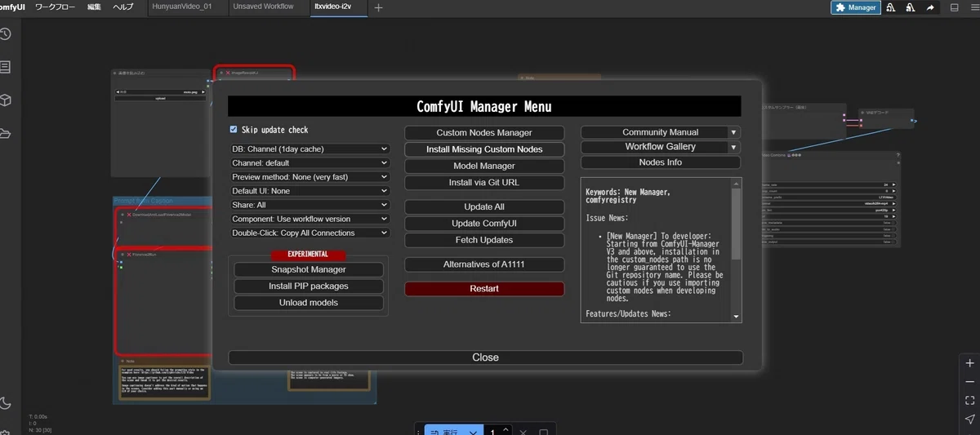Toggle Skip update check checkbox
The image size is (980, 435).
(234, 129)
